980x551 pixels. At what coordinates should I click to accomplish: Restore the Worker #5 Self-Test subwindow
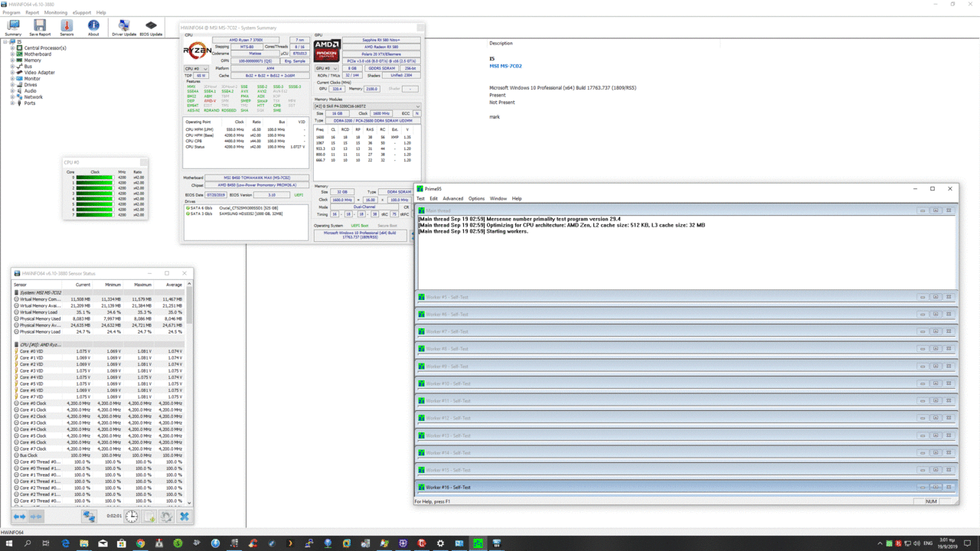[x=936, y=297]
